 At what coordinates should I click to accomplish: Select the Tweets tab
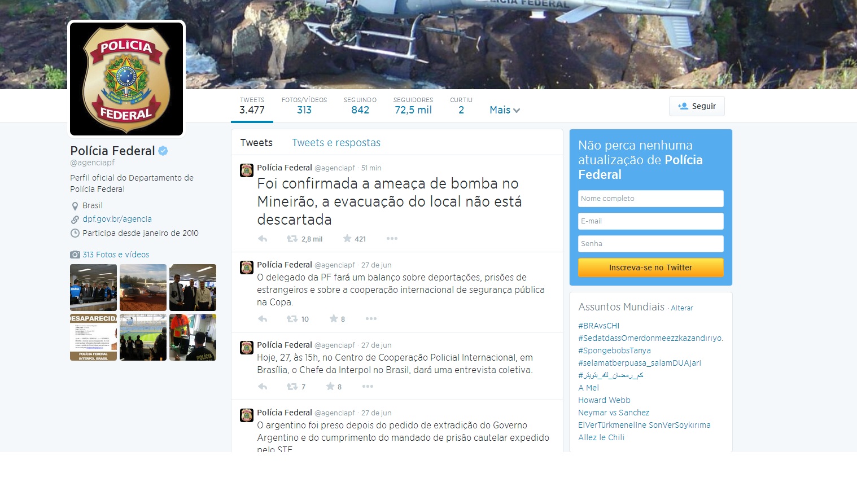pyautogui.click(x=256, y=142)
